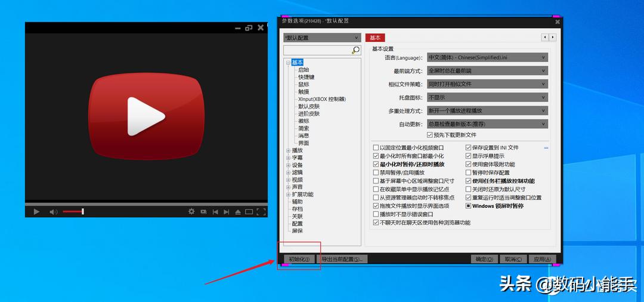Expand the 滤镜 tree node
The image size is (644, 302).
(x=289, y=172)
